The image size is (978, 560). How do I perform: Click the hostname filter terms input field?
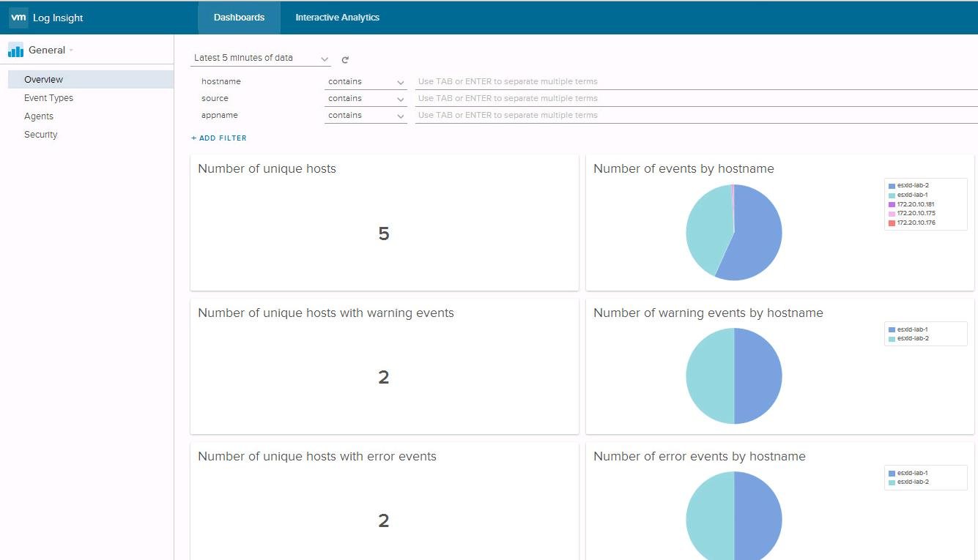click(694, 82)
